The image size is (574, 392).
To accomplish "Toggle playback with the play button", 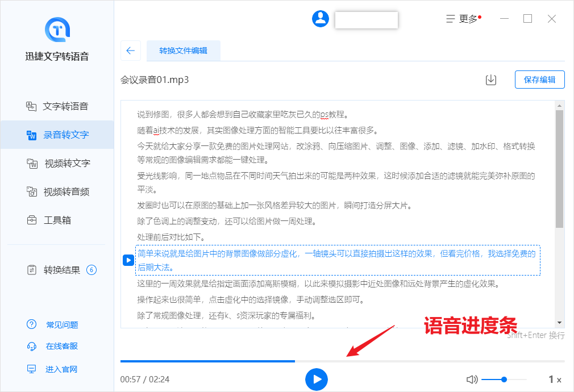I will tap(317, 379).
